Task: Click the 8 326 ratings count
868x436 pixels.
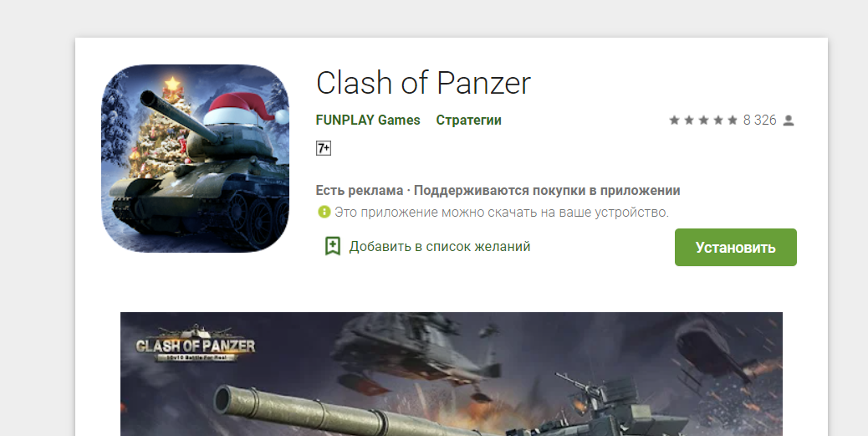Action: tap(759, 121)
